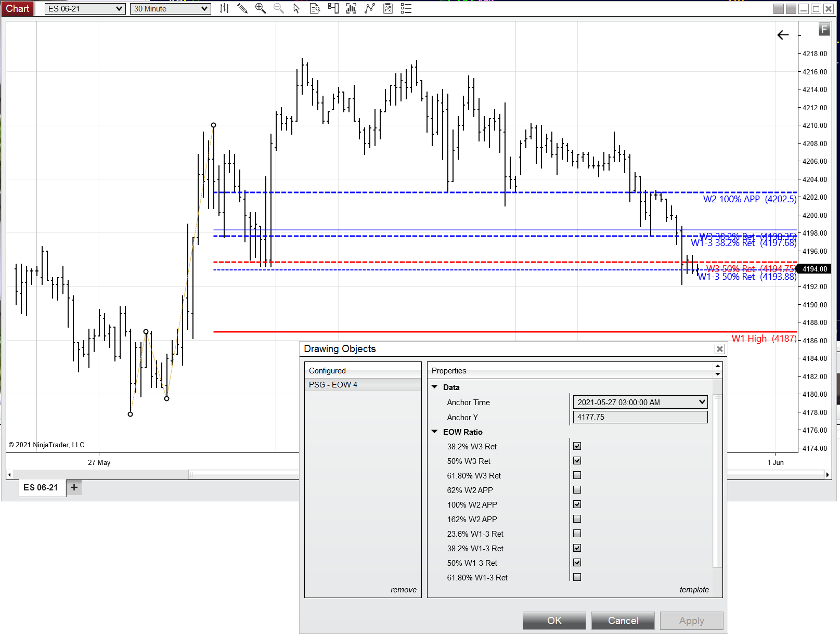Open the Indicators dialog icon
840x635 pixels.
[x=352, y=8]
